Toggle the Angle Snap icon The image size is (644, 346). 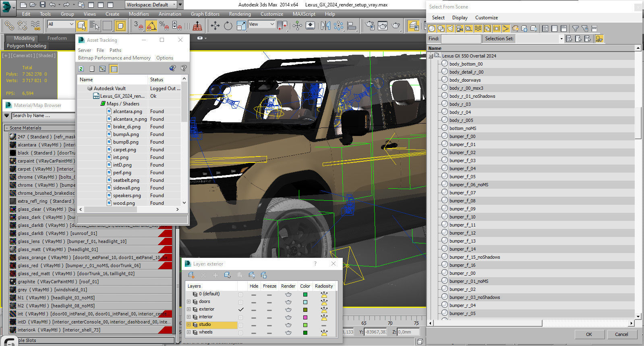pyautogui.click(x=151, y=26)
